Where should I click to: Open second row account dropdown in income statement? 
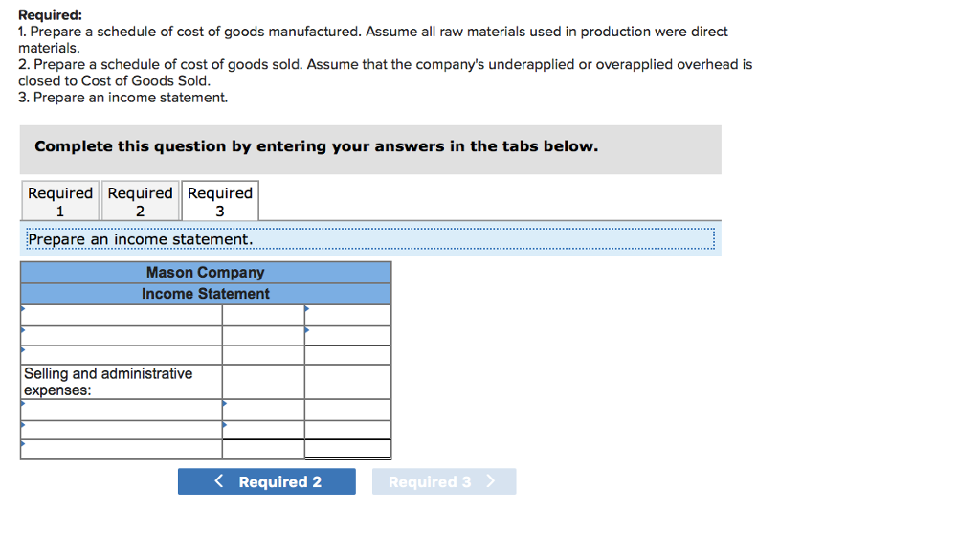pyautogui.click(x=122, y=336)
